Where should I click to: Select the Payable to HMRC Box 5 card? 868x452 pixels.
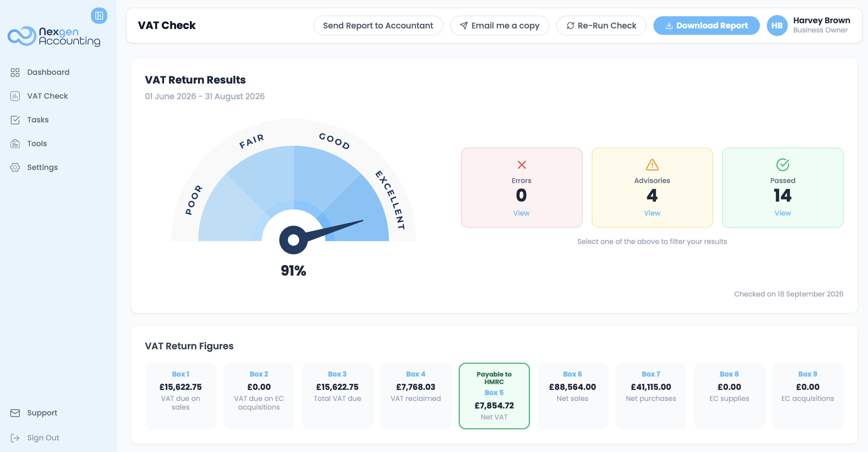[494, 396]
